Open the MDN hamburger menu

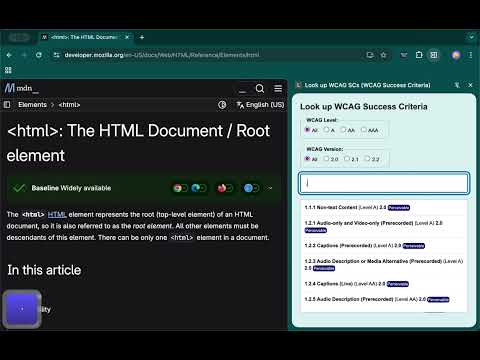click(278, 88)
